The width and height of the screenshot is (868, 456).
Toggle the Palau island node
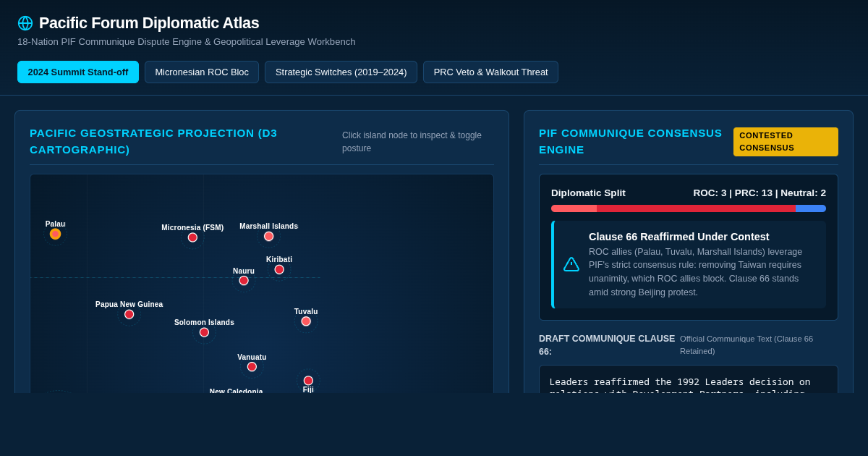point(55,234)
